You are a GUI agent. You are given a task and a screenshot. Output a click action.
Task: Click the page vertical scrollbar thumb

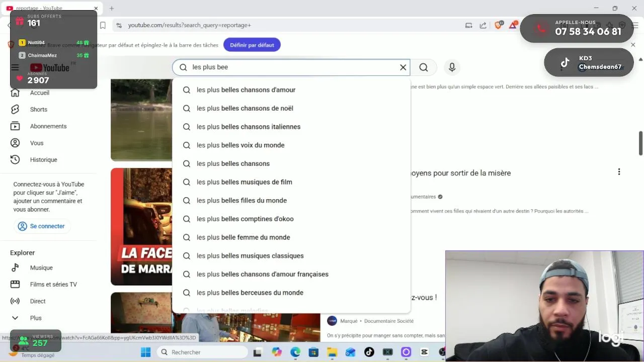[640, 143]
